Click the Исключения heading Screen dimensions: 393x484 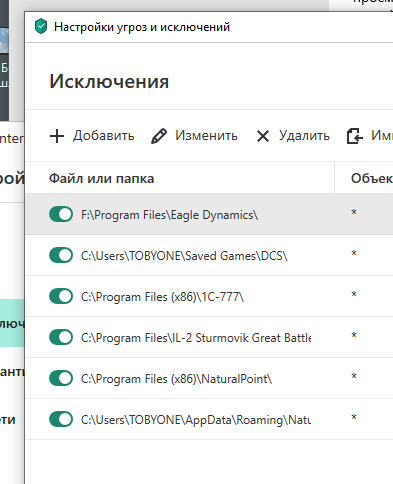109,81
